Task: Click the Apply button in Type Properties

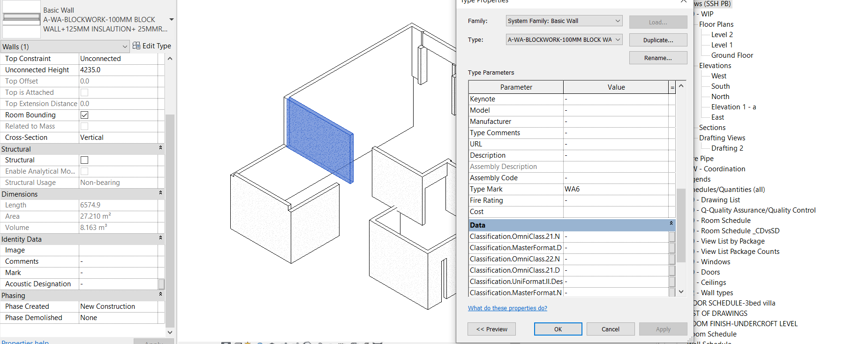Action: coord(663,329)
